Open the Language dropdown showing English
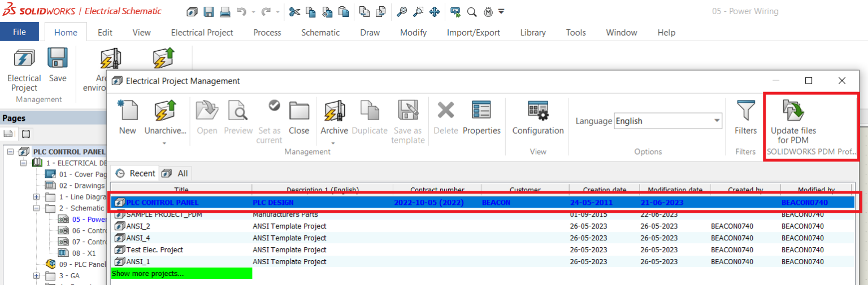Image resolution: width=868 pixels, height=285 pixels. (668, 121)
